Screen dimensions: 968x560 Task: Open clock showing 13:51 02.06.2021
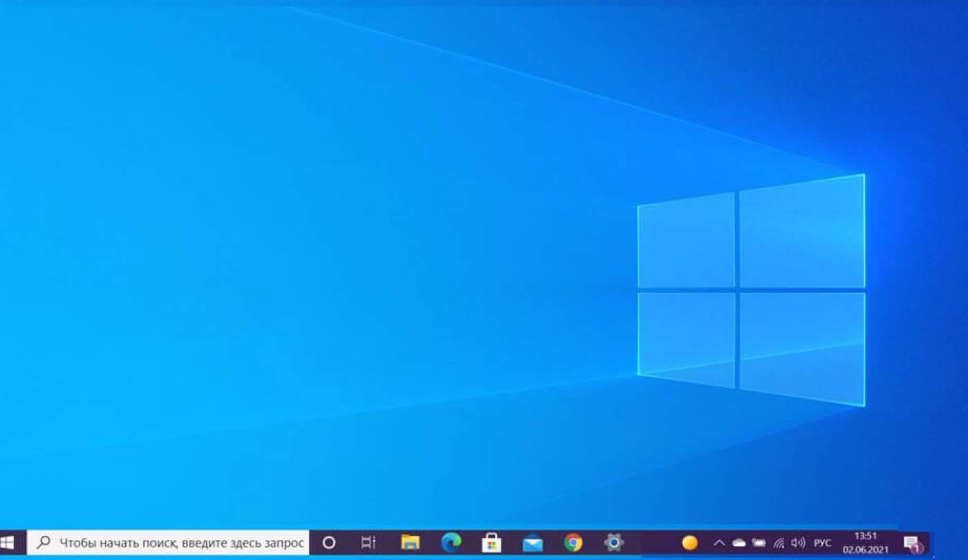click(x=866, y=543)
